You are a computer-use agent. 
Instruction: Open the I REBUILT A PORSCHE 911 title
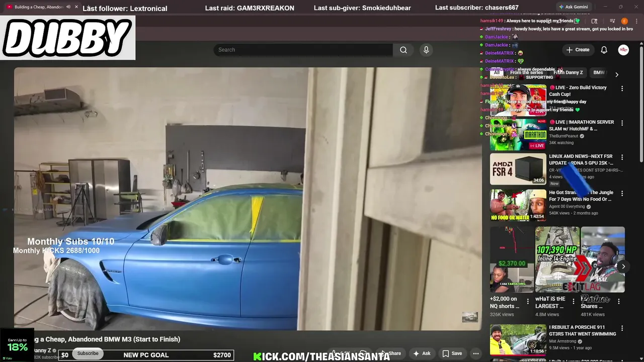coord(583,330)
